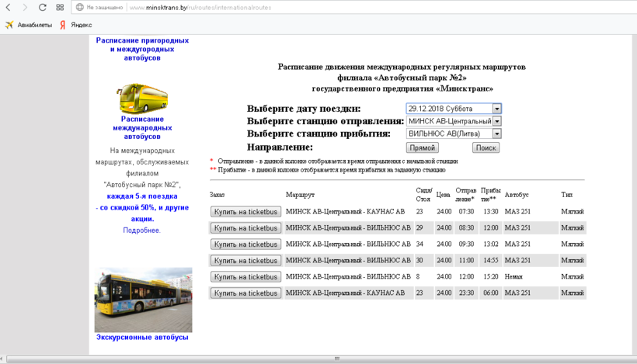Expand the trip date dropdown
The image size is (637, 364).
click(496, 109)
